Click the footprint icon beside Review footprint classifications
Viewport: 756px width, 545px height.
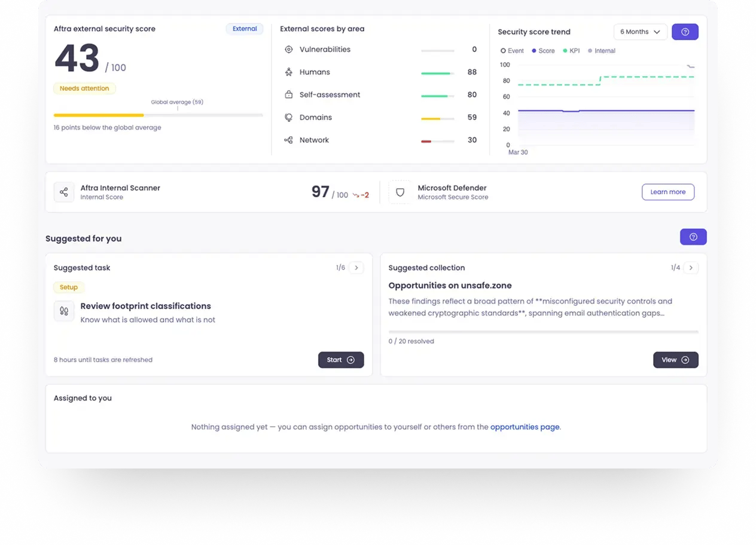tap(64, 311)
